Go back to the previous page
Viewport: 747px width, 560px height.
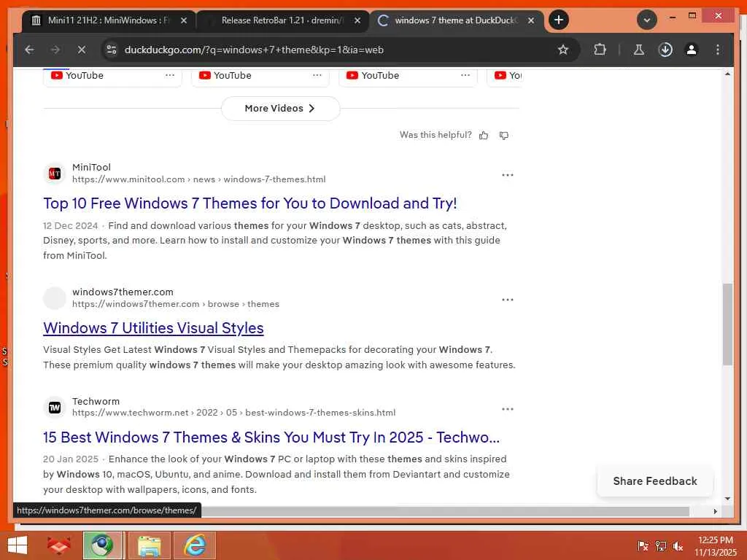pos(29,50)
